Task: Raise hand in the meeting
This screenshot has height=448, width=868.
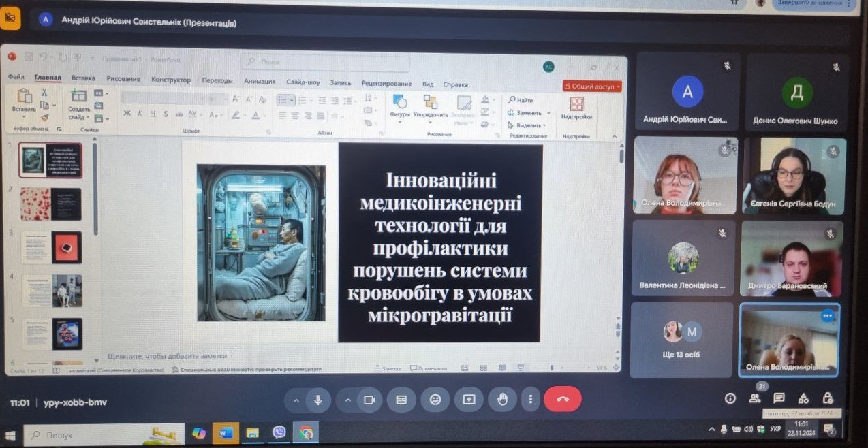Action: tap(502, 400)
